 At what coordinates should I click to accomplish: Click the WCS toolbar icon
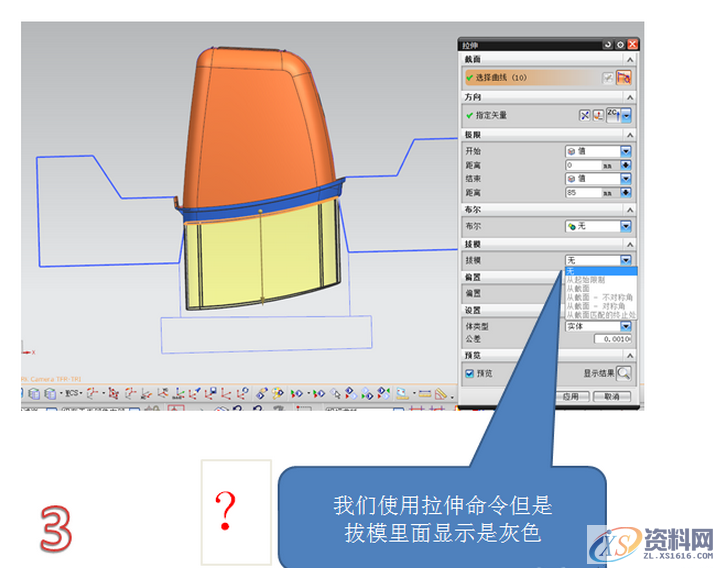pyautogui.click(x=73, y=393)
